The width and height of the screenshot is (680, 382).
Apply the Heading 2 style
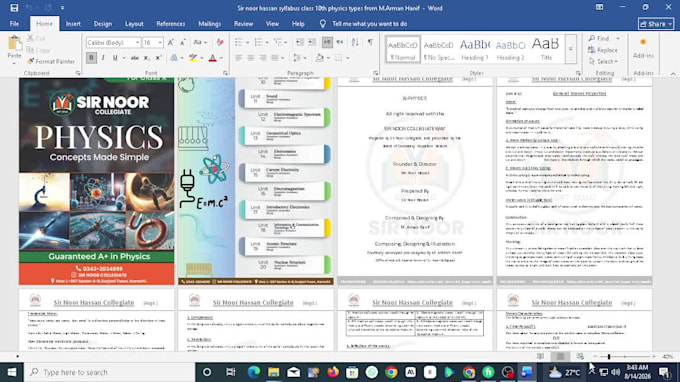[x=510, y=49]
